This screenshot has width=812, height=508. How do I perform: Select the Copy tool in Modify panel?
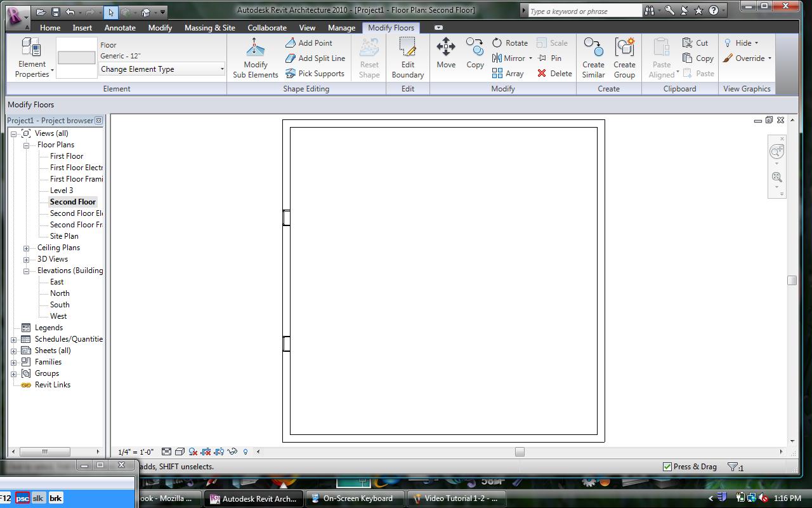475,53
